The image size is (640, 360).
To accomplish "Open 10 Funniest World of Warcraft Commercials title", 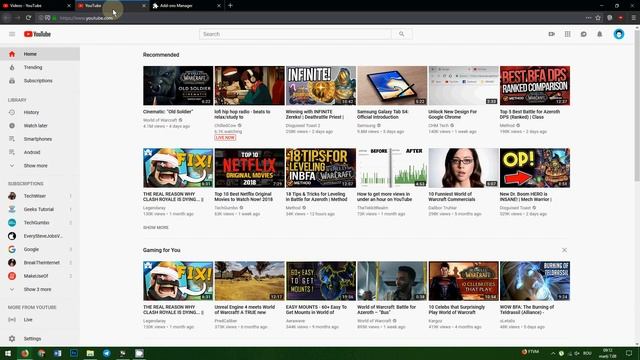I will click(x=451, y=197).
